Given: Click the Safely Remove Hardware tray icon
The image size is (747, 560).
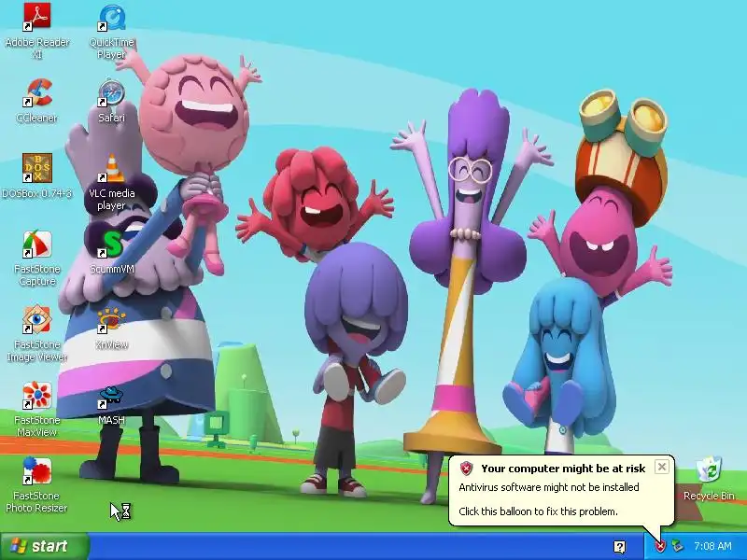Looking at the screenshot, I should (677, 546).
